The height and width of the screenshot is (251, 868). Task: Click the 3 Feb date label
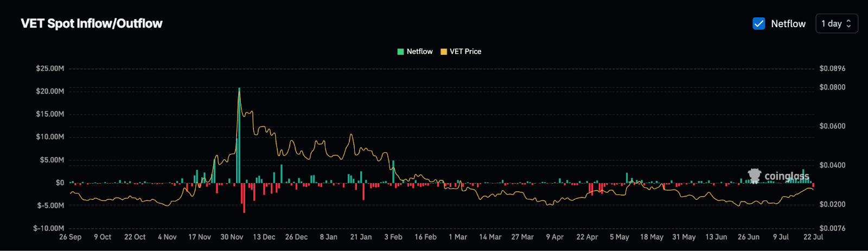393,237
